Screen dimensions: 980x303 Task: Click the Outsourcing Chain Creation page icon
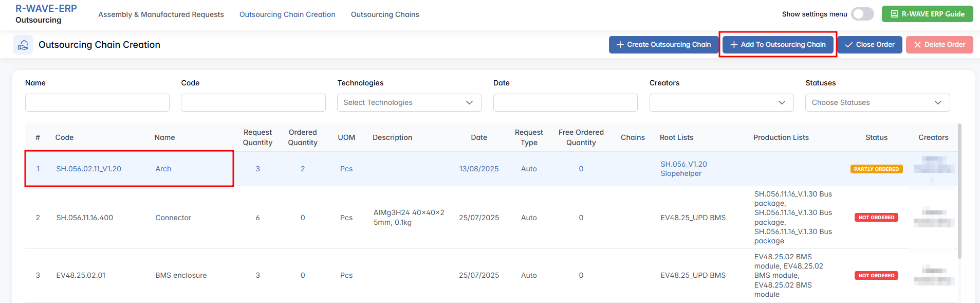pyautogui.click(x=23, y=45)
